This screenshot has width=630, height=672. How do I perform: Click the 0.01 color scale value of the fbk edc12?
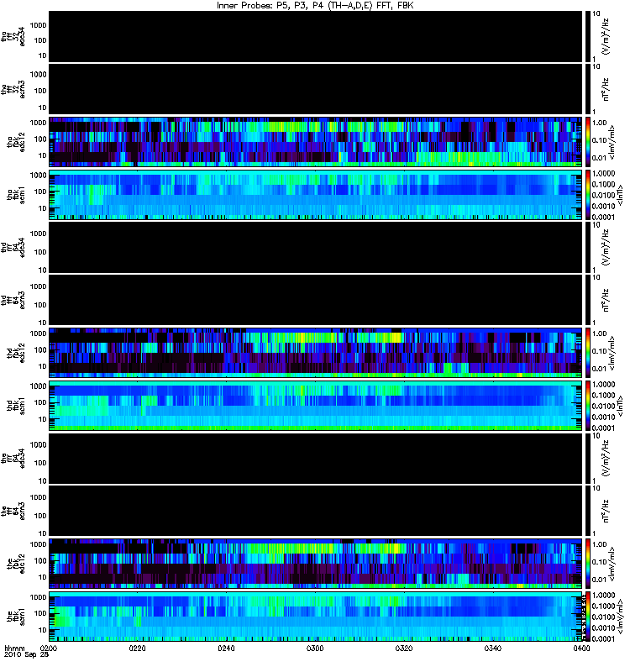[x=599, y=580]
